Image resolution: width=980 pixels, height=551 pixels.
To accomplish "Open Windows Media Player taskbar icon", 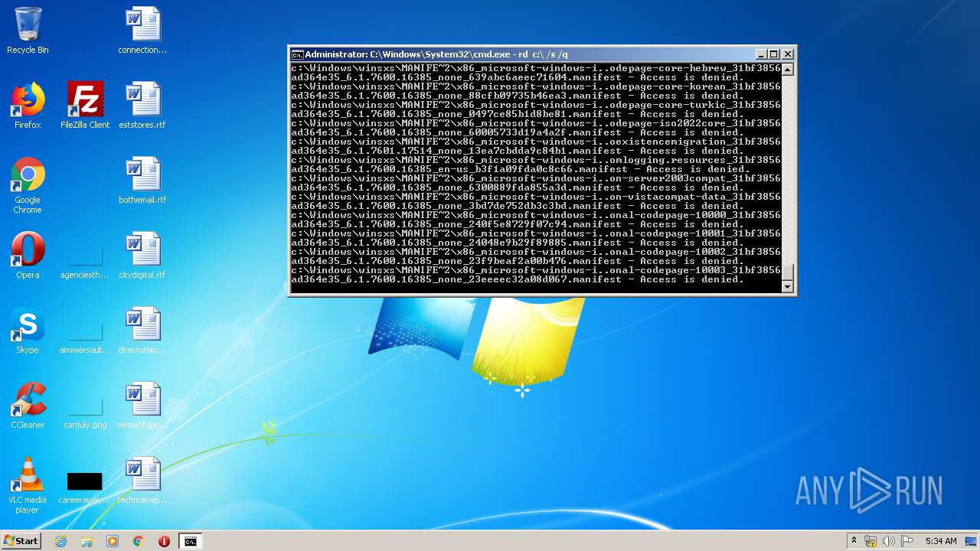I will pos(113,541).
